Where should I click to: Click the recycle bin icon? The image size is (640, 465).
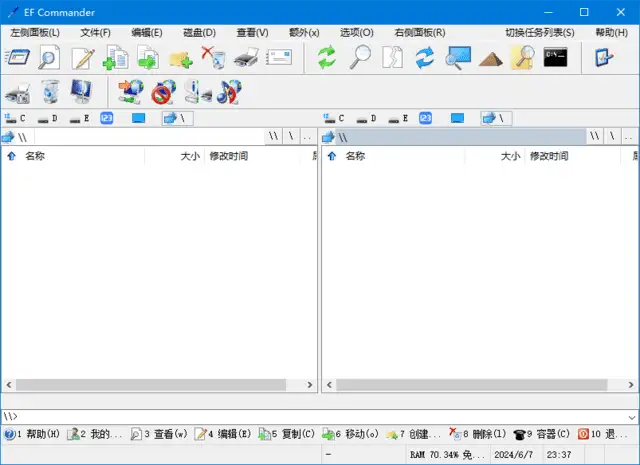49,93
